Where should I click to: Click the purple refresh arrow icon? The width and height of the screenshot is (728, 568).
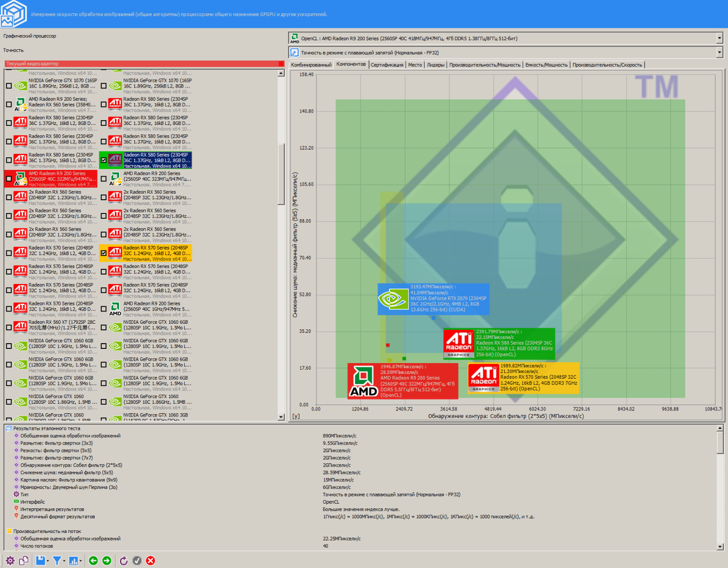pos(124,561)
